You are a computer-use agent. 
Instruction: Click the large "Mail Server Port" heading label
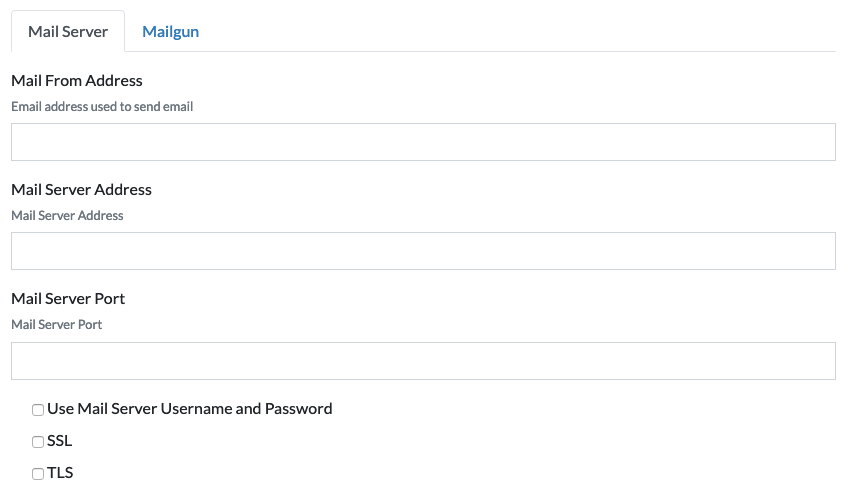coord(68,298)
